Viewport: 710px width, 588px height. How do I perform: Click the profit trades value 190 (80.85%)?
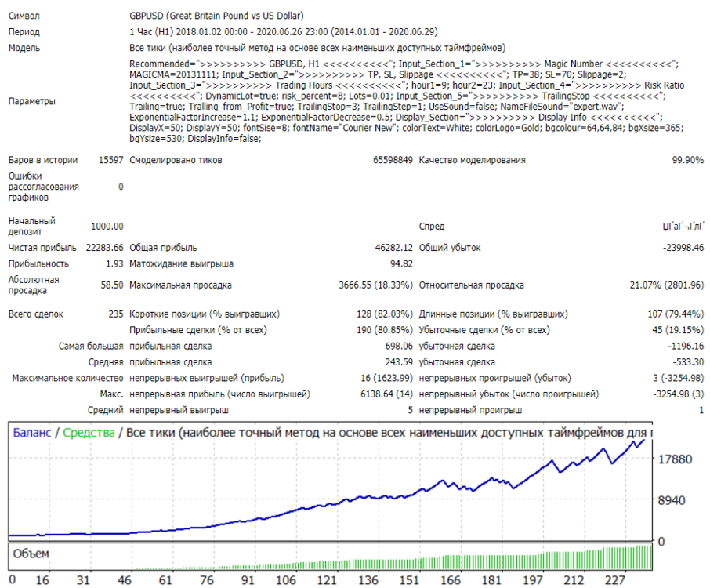point(385,330)
